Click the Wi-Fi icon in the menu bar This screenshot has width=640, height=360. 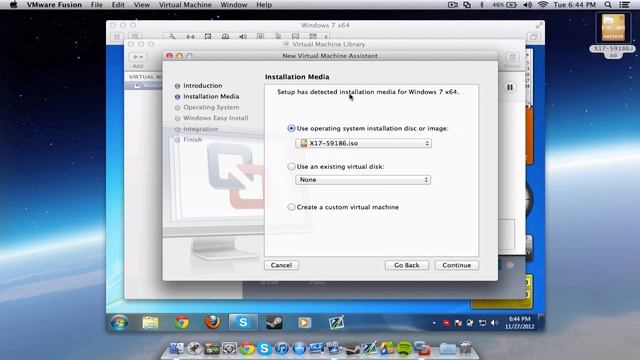tap(543, 5)
